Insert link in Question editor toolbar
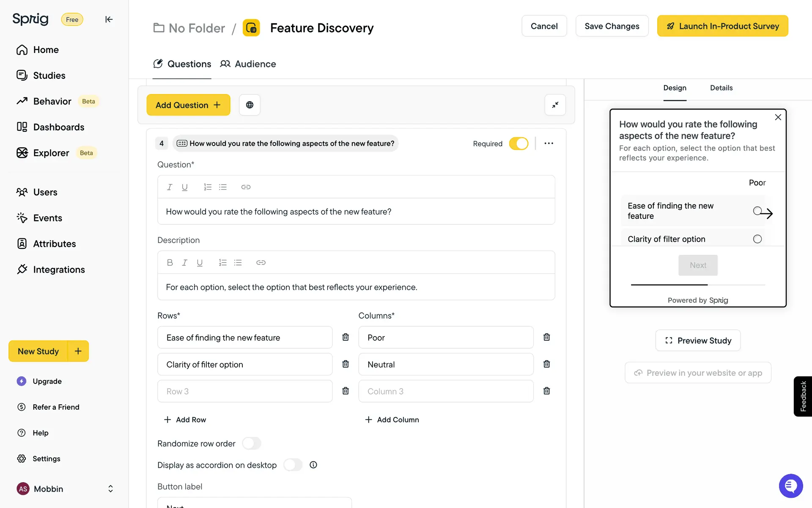This screenshot has width=812, height=508. point(246,187)
